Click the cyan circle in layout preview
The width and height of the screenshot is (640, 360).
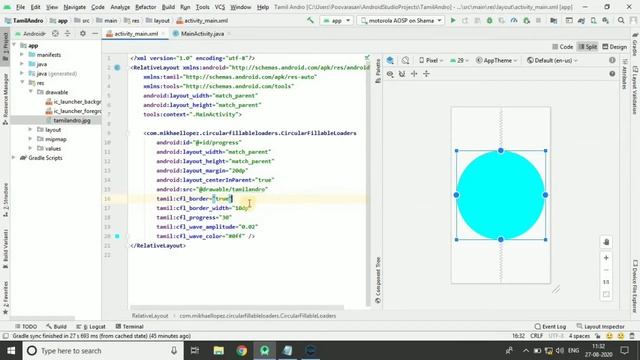[500, 195]
